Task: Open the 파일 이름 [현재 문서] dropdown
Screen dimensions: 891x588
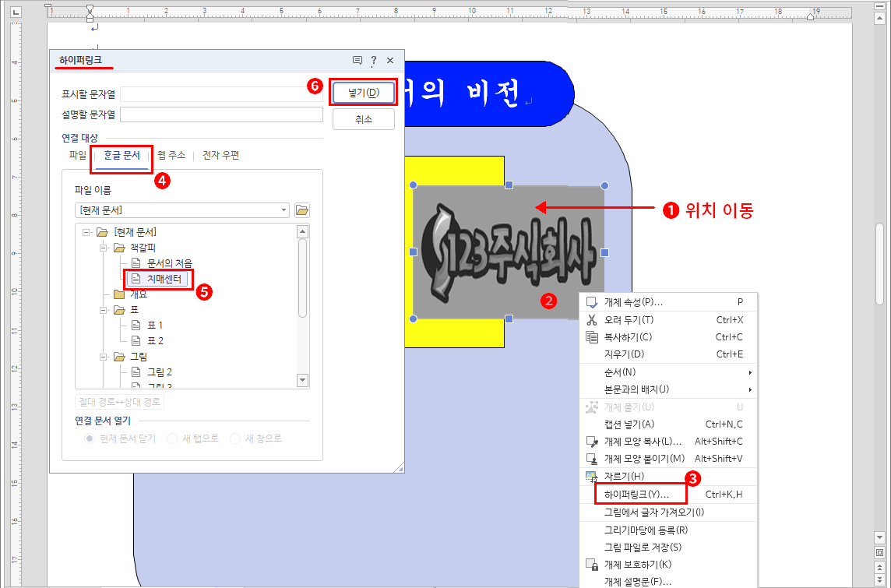Action: point(181,210)
